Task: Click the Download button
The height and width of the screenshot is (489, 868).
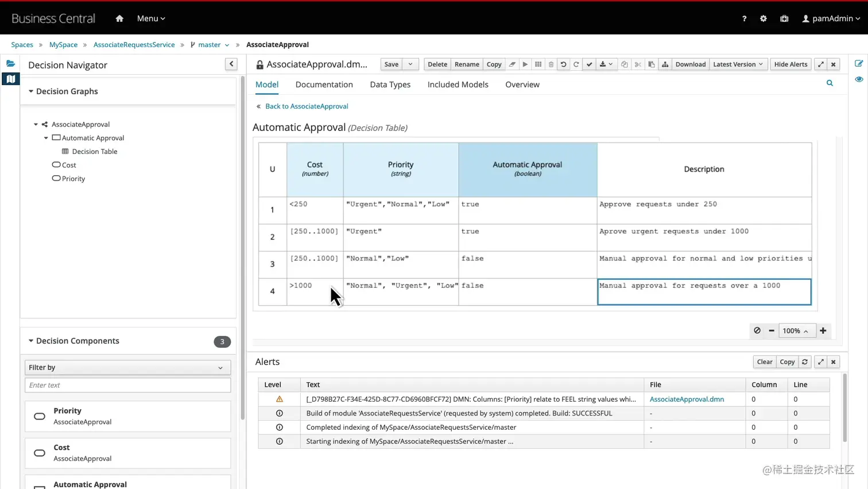Action: click(691, 64)
